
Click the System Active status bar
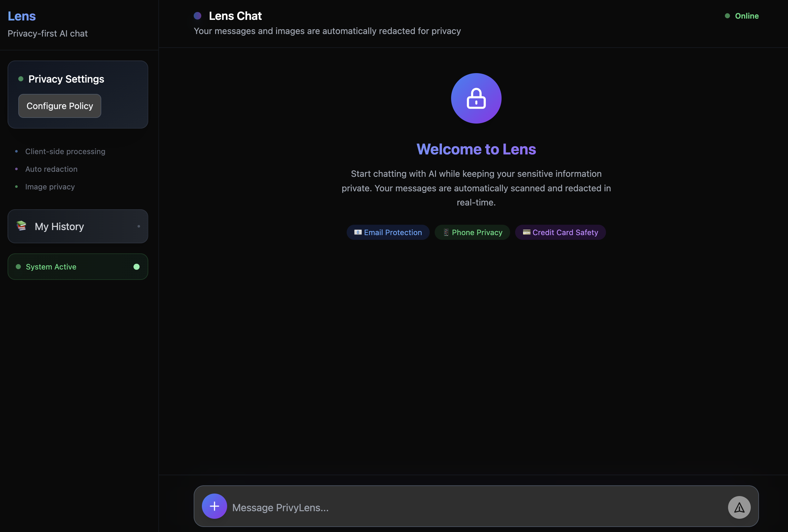point(78,267)
